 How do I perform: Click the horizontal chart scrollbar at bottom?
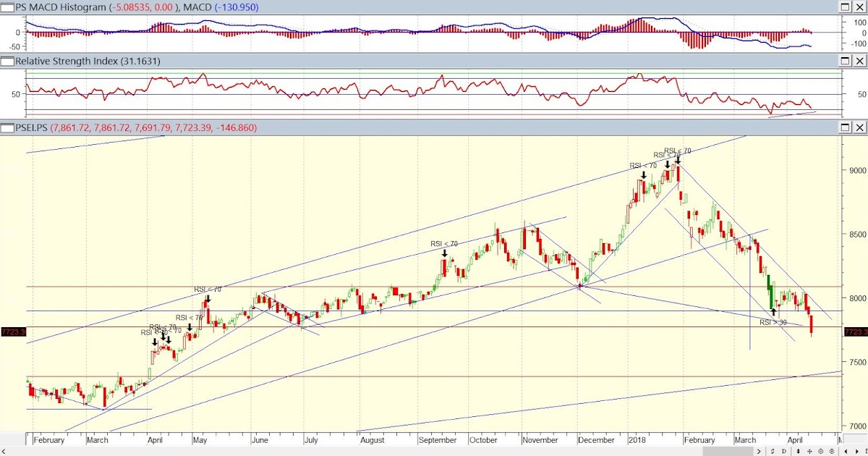tap(362, 451)
